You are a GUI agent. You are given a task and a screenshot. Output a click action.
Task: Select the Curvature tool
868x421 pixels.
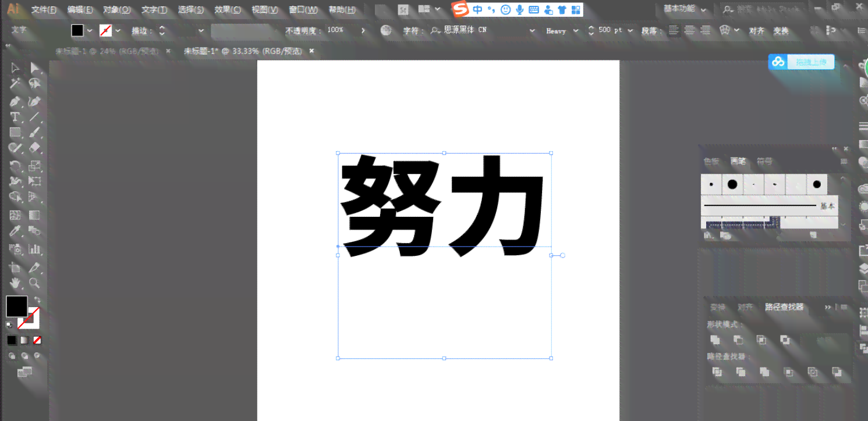coord(36,101)
